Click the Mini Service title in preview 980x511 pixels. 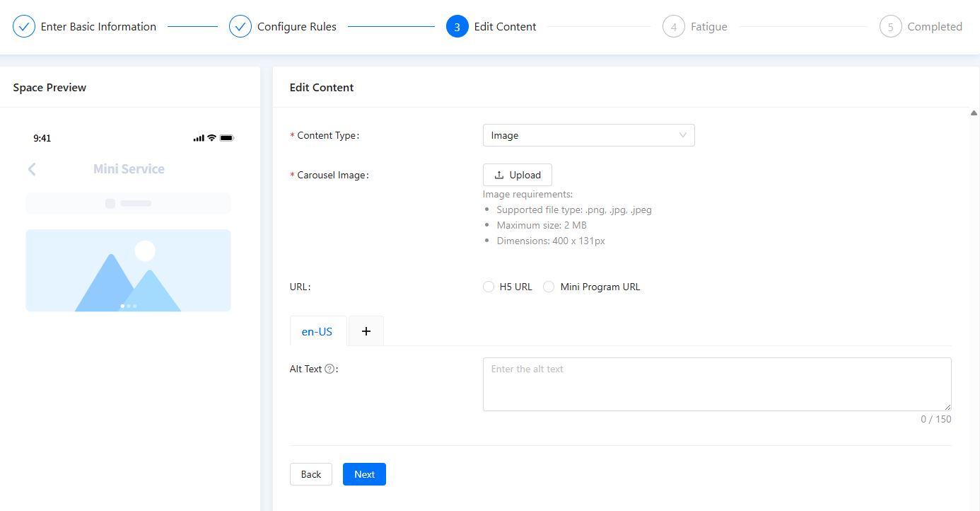[x=129, y=169]
